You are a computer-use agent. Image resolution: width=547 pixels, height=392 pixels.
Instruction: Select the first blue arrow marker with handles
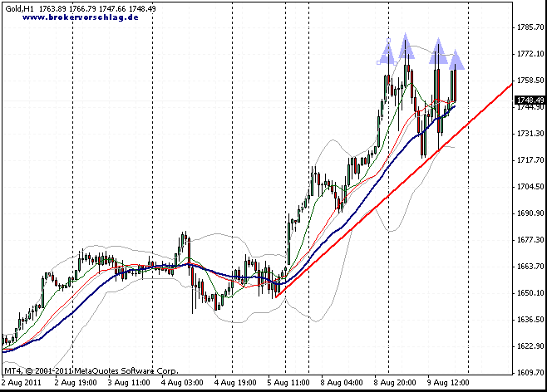(x=388, y=52)
